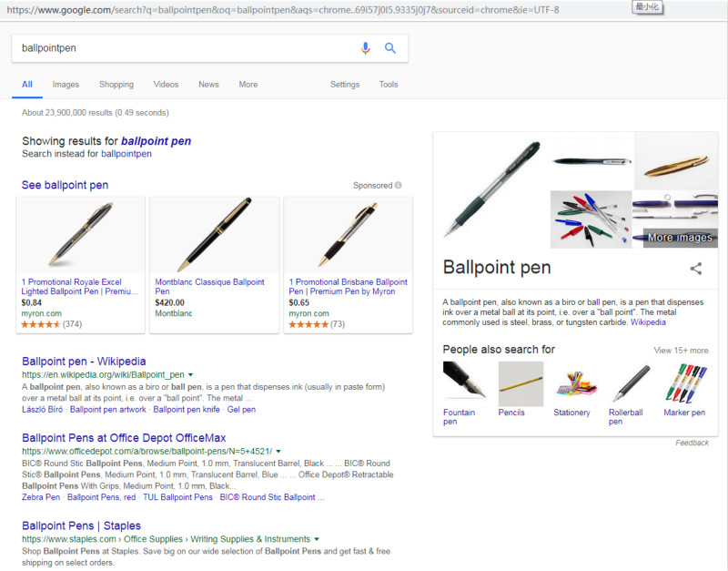Screen dimensions: 728x571
Task: Expand the Office Depot result URL dropdown arrow
Action: (x=278, y=451)
